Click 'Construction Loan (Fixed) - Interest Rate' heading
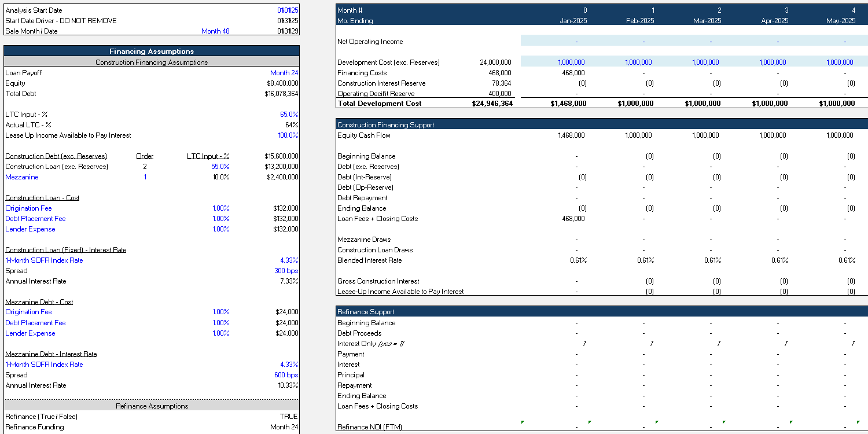Viewport: 868px width, 434px height. (66, 250)
